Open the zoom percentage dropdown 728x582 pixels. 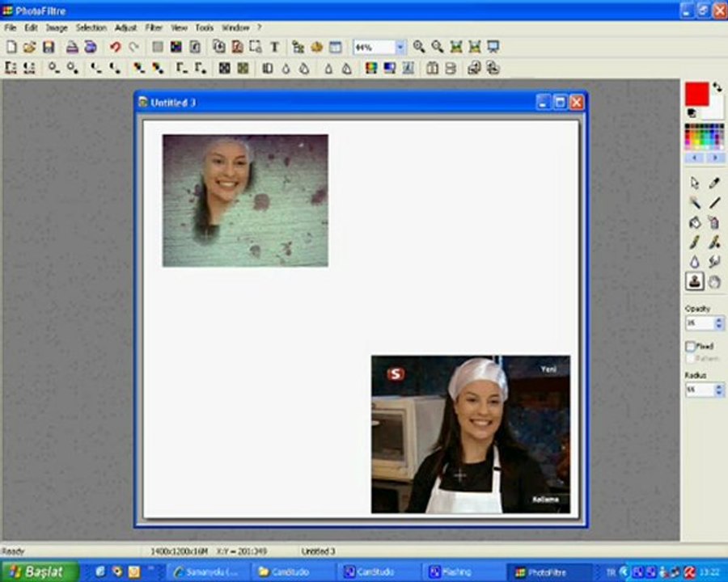coord(400,48)
